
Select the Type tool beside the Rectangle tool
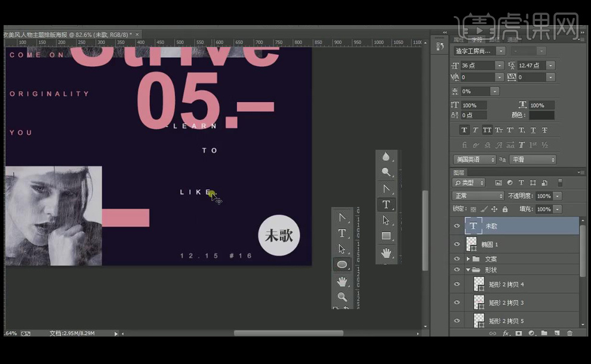(386, 204)
